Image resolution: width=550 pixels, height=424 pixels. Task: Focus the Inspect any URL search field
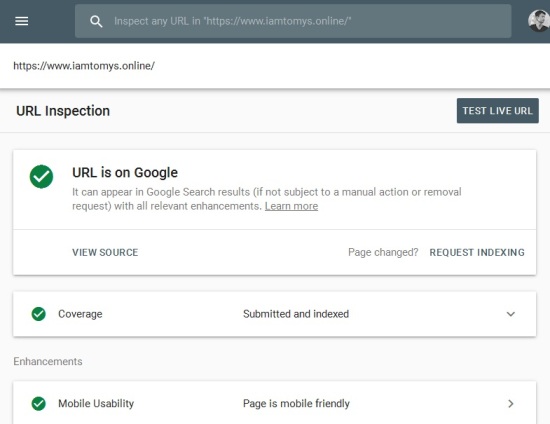pos(293,21)
